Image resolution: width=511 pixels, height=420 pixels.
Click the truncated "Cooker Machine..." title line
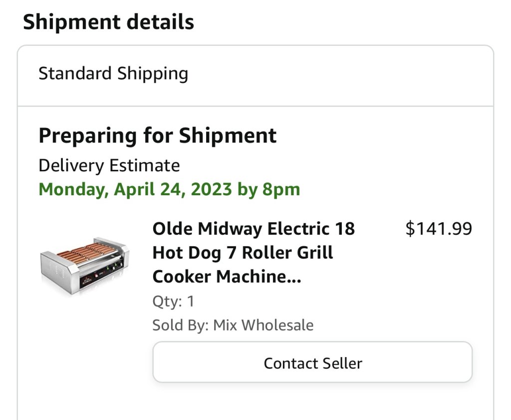tap(227, 277)
